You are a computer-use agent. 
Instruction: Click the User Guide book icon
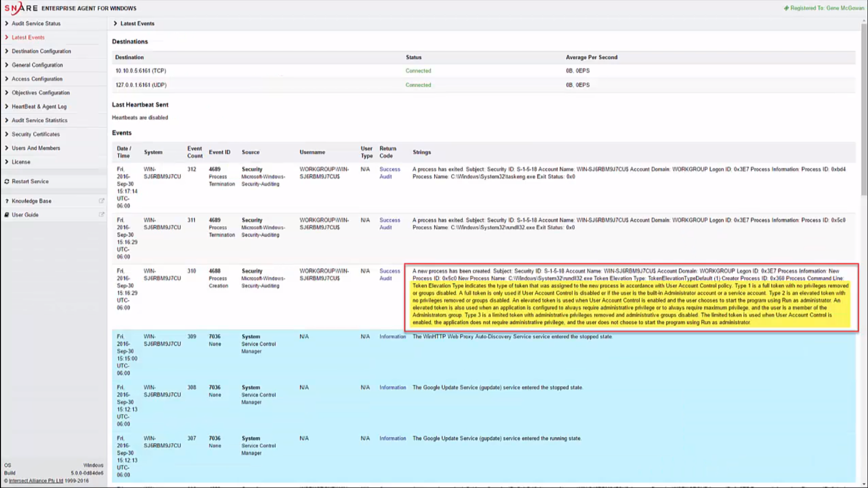7,215
